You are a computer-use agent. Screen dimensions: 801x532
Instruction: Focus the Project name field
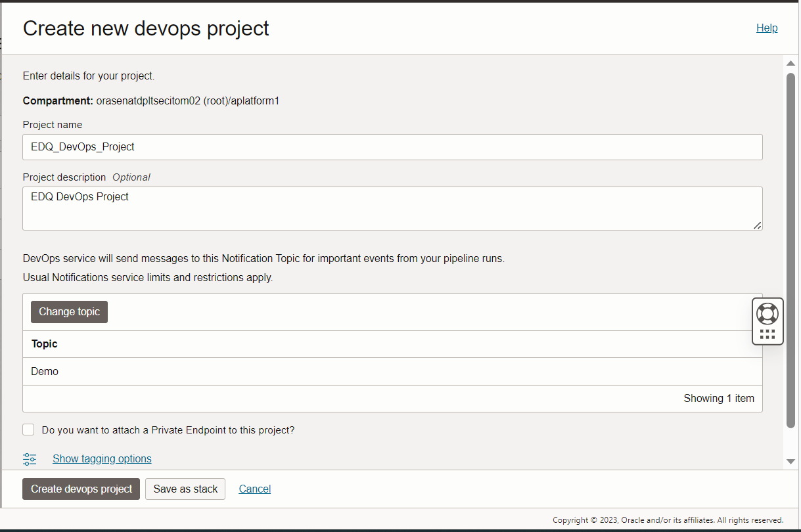coord(392,147)
